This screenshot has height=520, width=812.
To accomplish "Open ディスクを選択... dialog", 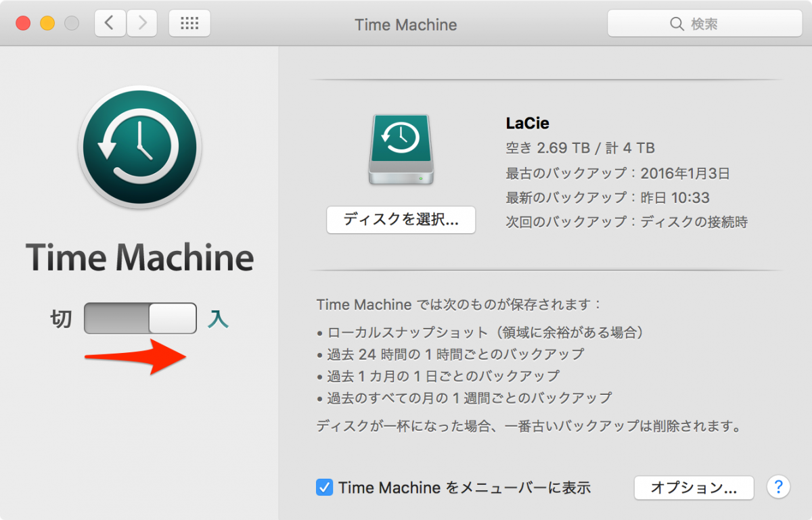I will [x=401, y=219].
